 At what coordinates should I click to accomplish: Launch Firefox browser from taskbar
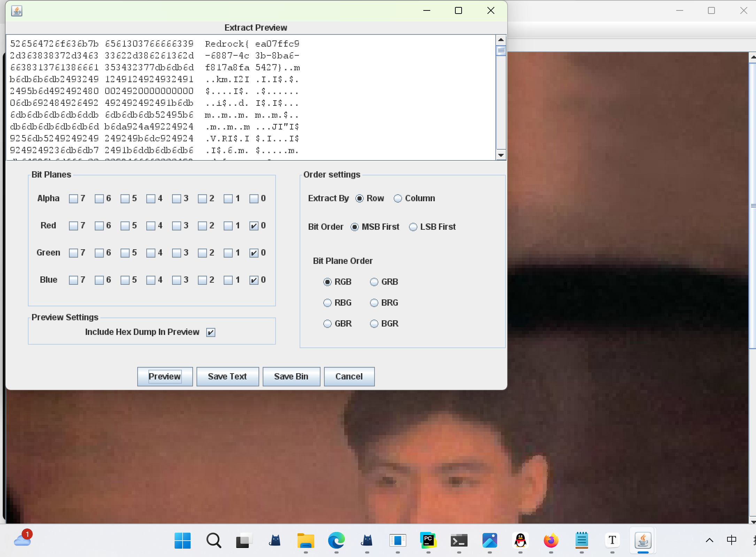tap(551, 541)
